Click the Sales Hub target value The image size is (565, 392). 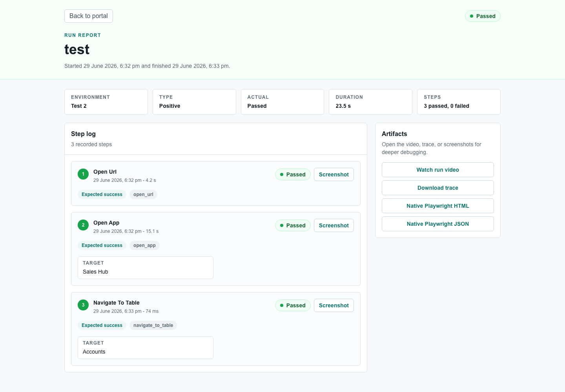click(95, 272)
